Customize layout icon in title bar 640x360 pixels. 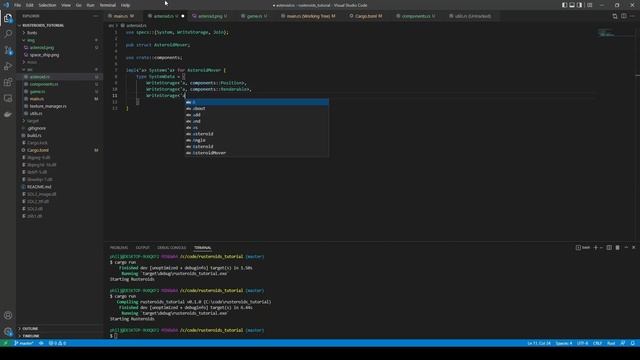coord(589,5)
